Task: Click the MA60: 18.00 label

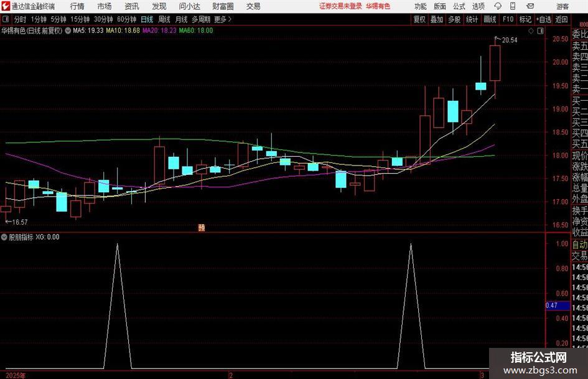Action: pos(196,30)
